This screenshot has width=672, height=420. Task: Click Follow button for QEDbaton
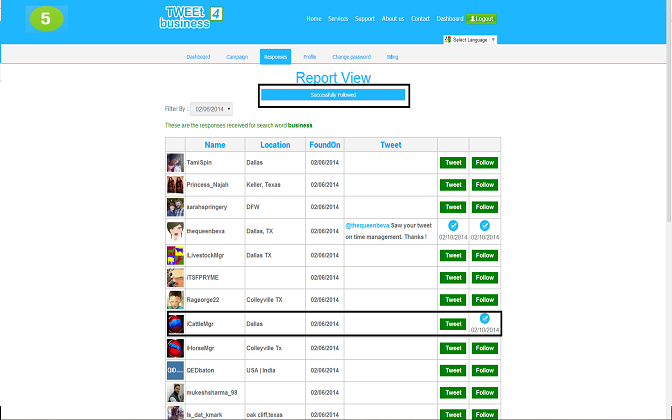click(485, 370)
